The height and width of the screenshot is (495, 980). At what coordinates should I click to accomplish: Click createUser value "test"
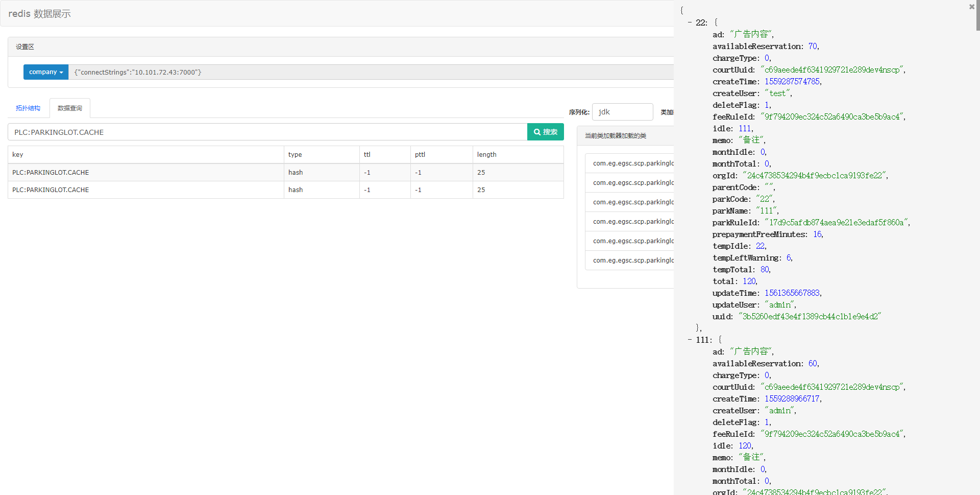pos(777,93)
